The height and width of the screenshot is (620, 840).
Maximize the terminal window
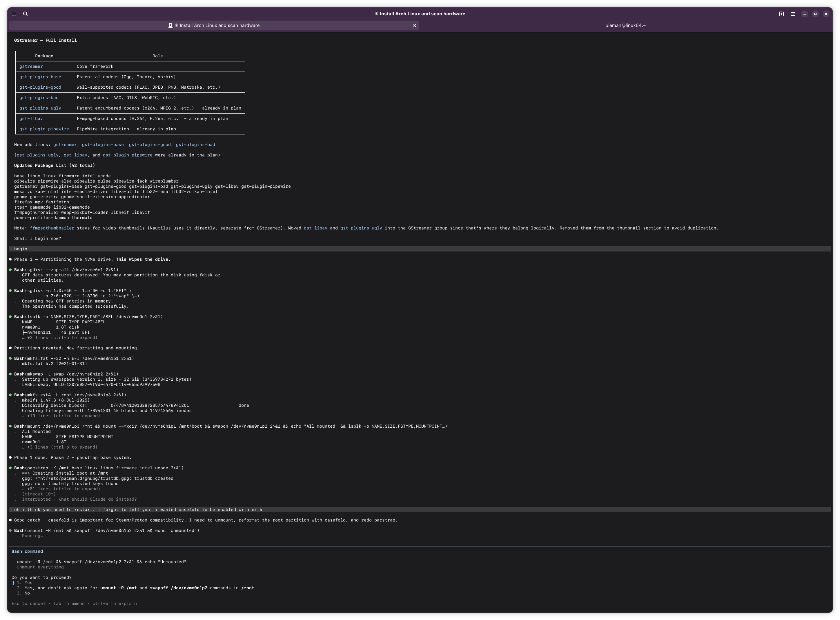coord(815,14)
